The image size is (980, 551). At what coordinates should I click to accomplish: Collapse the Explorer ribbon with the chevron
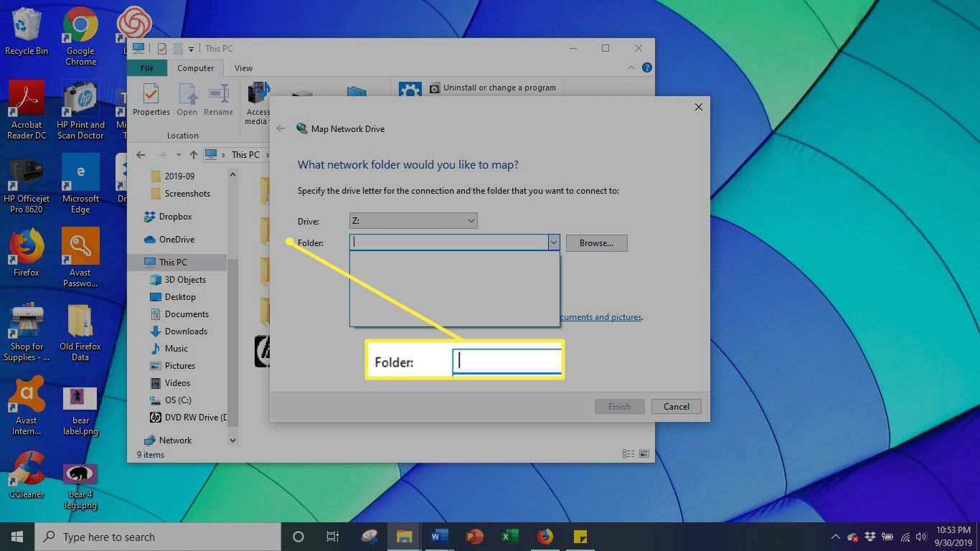[631, 67]
